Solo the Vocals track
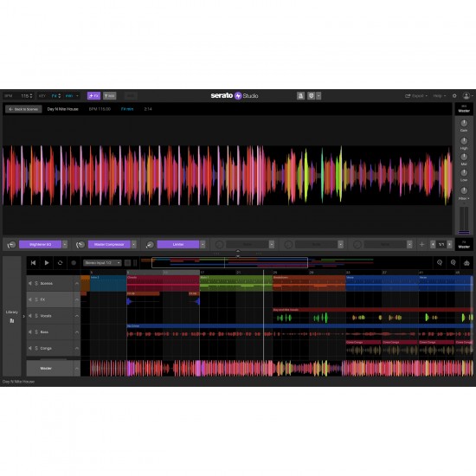The image size is (476, 476). [36, 316]
